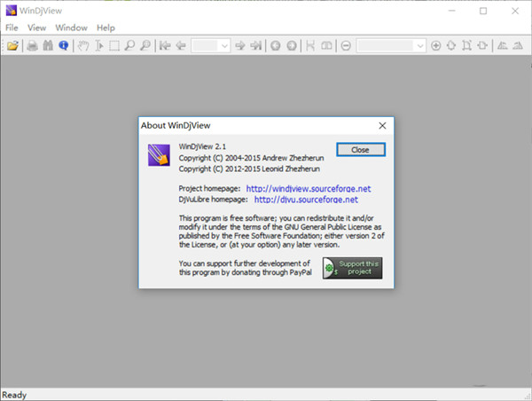
Task: Click the Support this project button
Action: (352, 268)
